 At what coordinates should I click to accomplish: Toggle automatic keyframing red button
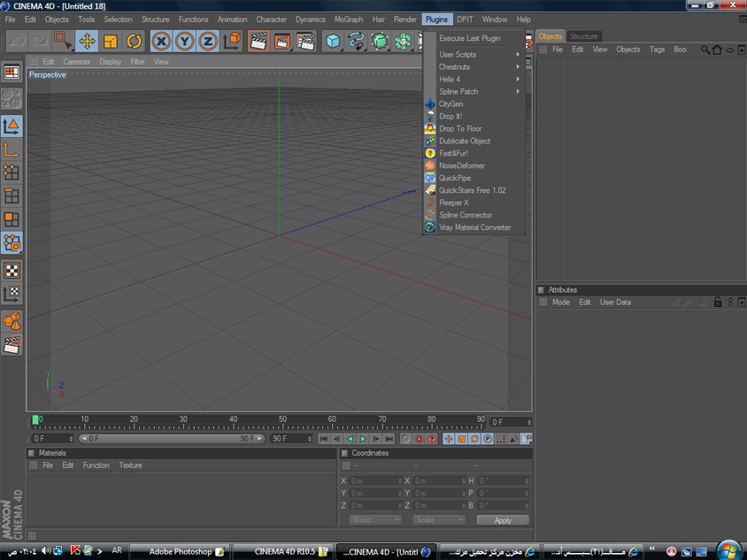click(419, 439)
